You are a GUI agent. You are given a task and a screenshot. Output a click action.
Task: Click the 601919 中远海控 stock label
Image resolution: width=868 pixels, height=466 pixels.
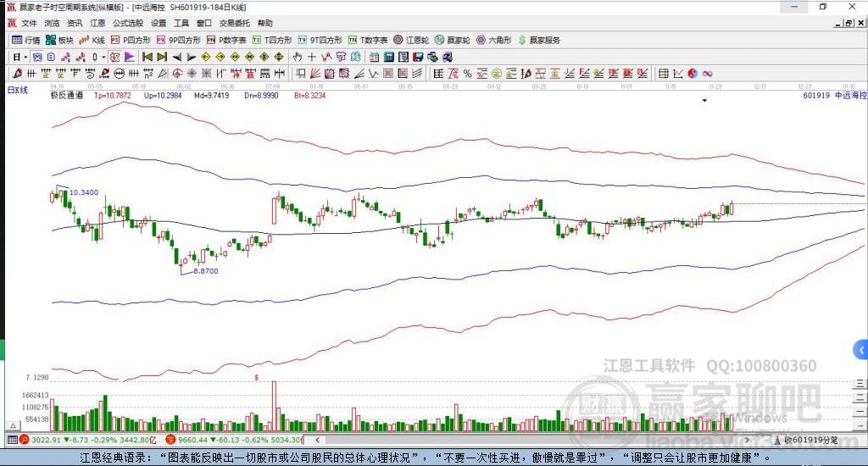click(x=834, y=95)
